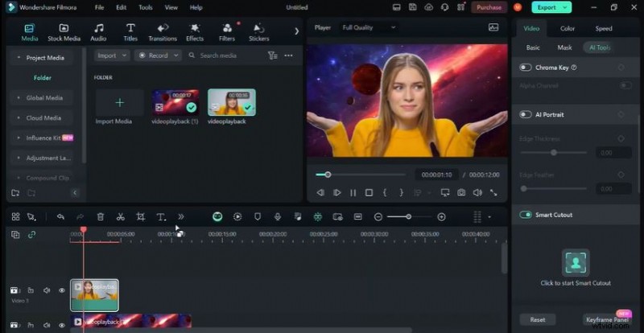Click the timeline voiceover microphone icon
Viewport: 644px width, 333px height.
click(x=278, y=217)
